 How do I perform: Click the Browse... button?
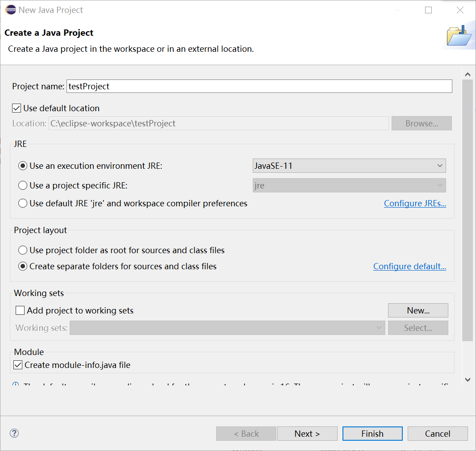422,123
